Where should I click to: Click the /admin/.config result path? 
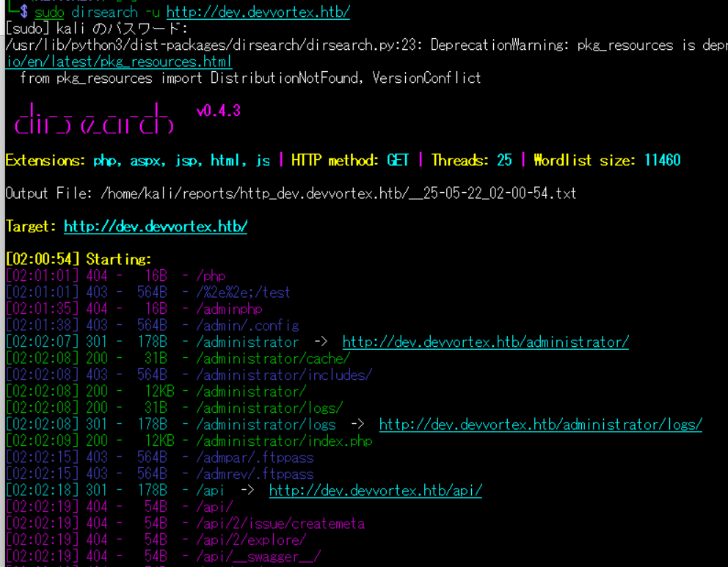tap(247, 326)
